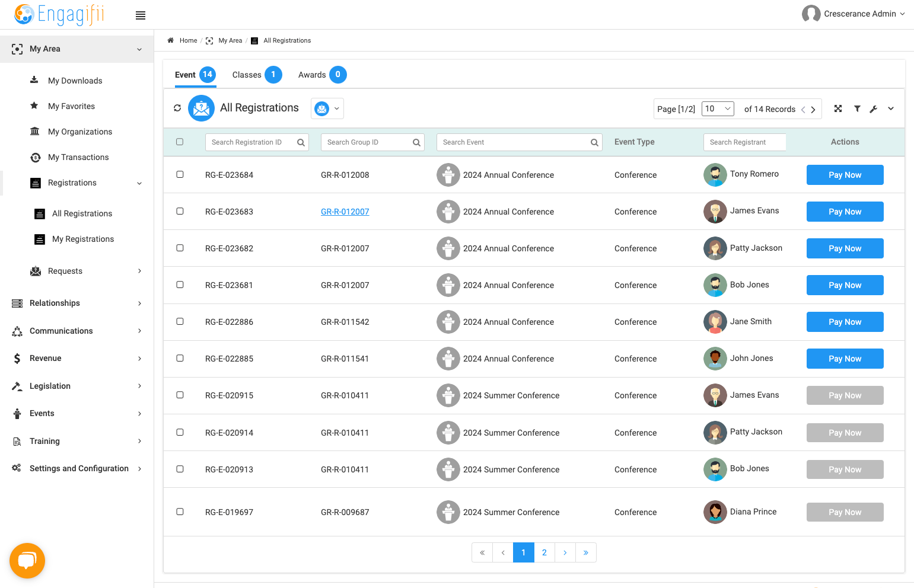Expand grid to fullscreen view

(x=838, y=108)
